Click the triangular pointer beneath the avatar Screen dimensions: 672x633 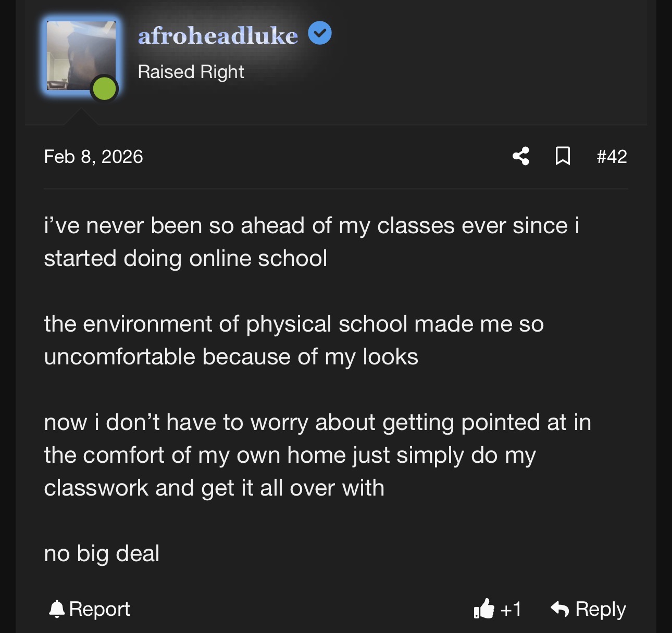click(x=81, y=117)
